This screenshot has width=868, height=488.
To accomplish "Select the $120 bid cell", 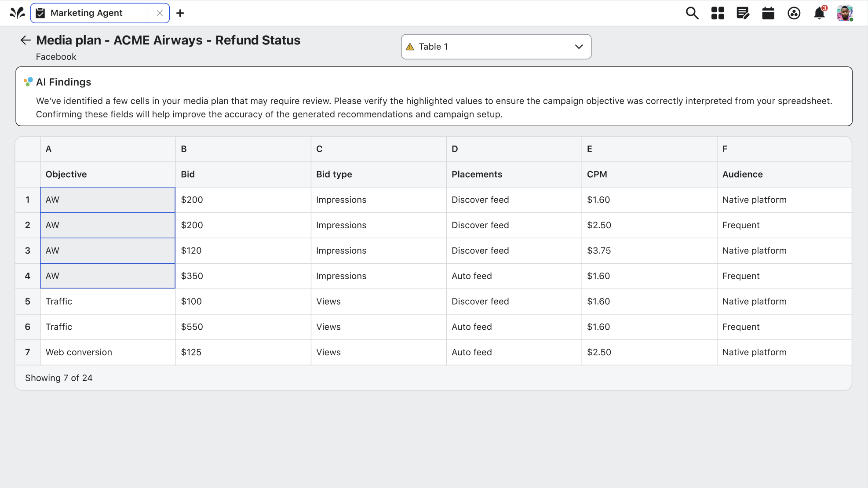I will click(243, 251).
